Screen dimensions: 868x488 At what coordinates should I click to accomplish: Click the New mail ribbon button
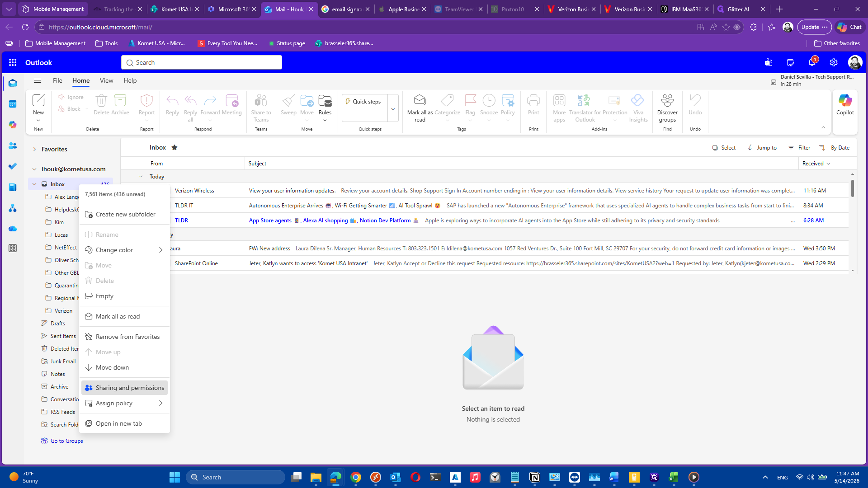point(38,104)
